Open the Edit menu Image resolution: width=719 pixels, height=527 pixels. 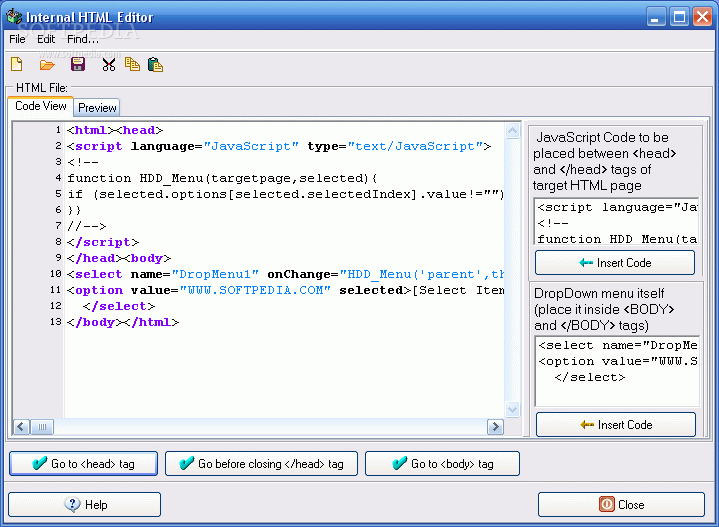(x=46, y=39)
